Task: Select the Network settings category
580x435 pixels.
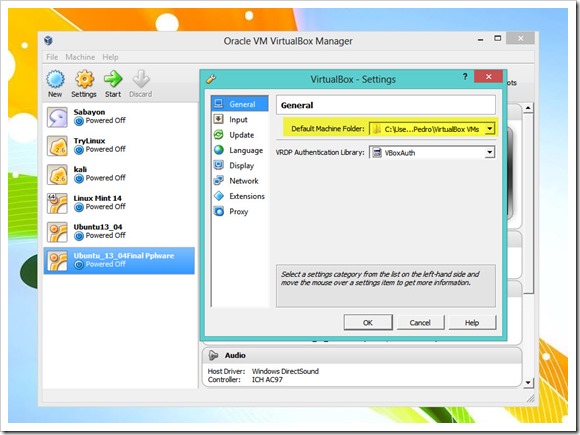Action: pyautogui.click(x=240, y=181)
